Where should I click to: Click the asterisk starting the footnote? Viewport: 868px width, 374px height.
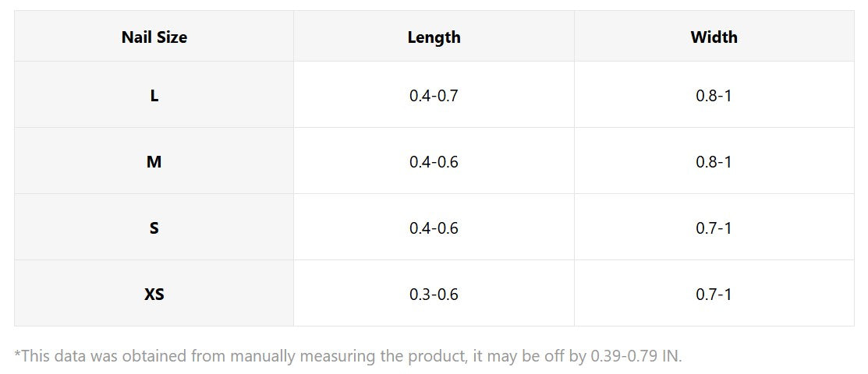tap(17, 355)
